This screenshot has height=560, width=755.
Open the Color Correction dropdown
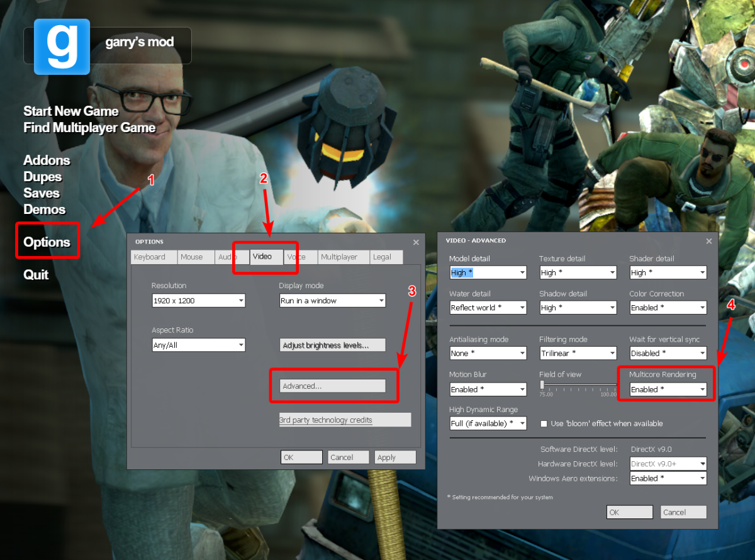tap(668, 308)
